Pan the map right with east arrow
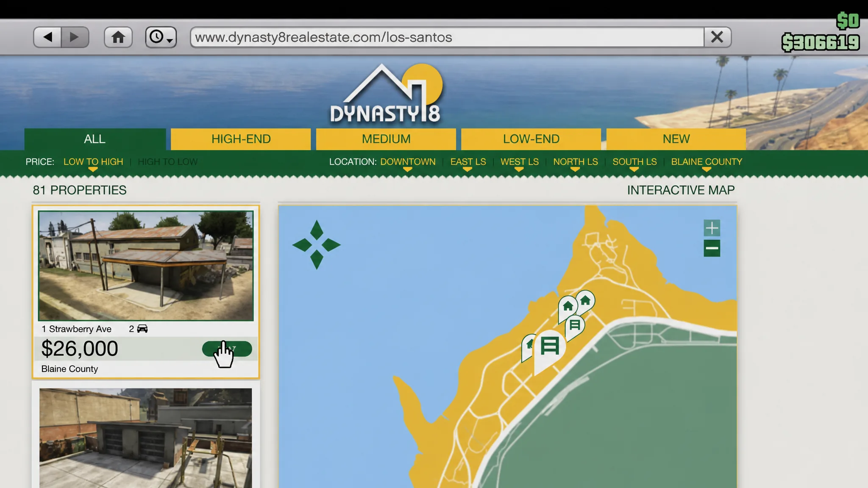The height and width of the screenshot is (488, 868). 331,245
